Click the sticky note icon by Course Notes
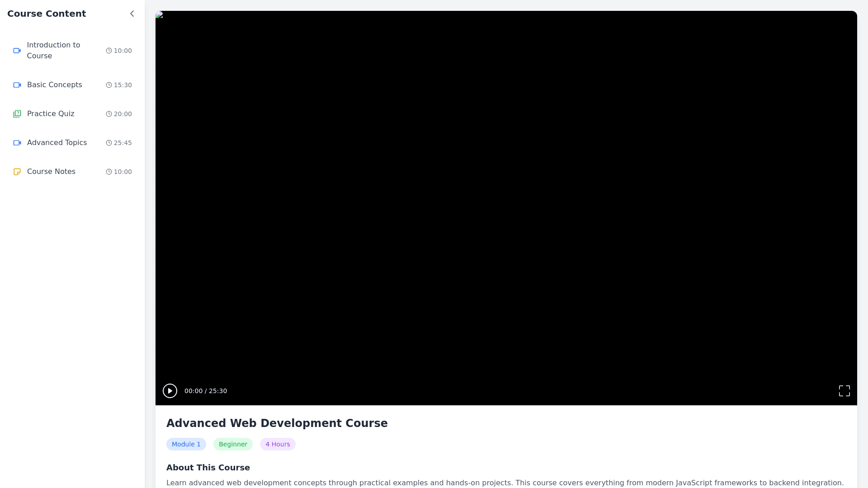 (x=17, y=172)
